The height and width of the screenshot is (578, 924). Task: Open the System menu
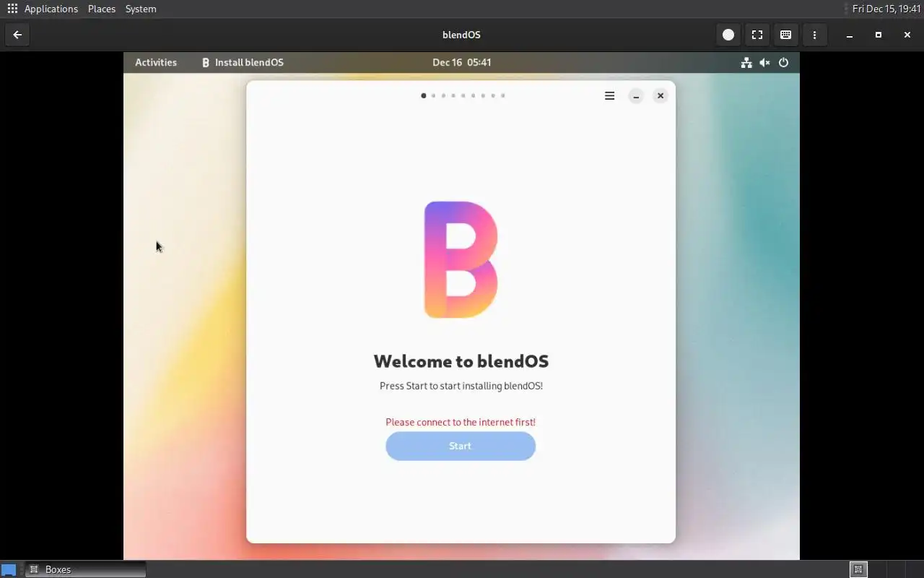[141, 9]
